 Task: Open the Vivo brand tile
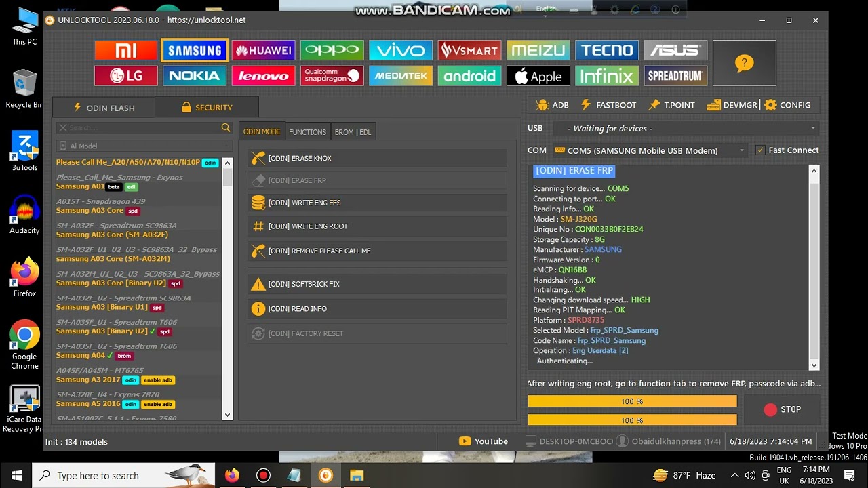(x=401, y=50)
